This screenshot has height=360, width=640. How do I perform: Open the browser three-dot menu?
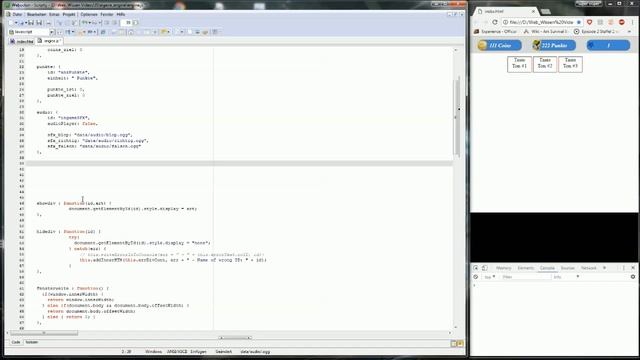(632, 22)
